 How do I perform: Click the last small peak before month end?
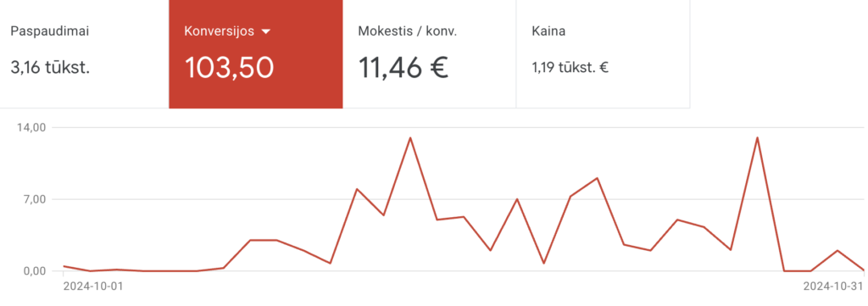[837, 251]
